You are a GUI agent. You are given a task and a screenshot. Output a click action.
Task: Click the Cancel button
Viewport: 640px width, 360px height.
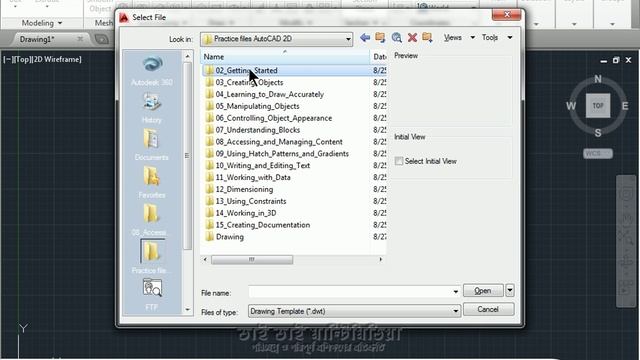coord(488,309)
